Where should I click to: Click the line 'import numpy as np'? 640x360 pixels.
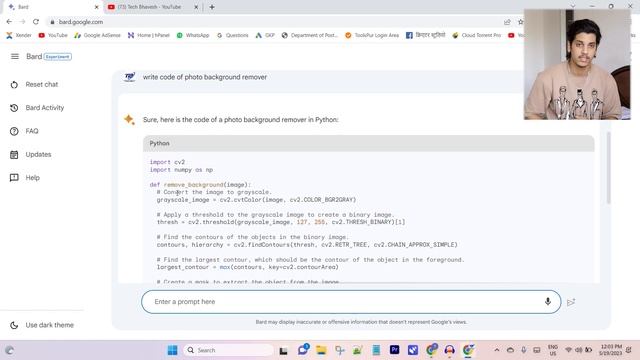tap(181, 170)
